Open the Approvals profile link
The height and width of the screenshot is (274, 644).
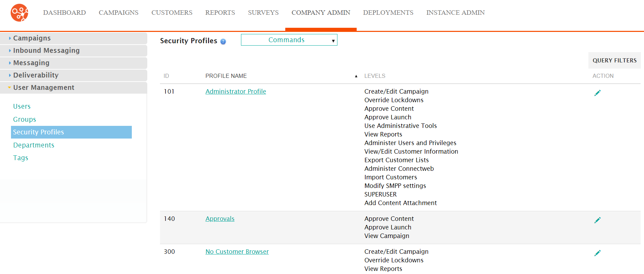(x=220, y=219)
